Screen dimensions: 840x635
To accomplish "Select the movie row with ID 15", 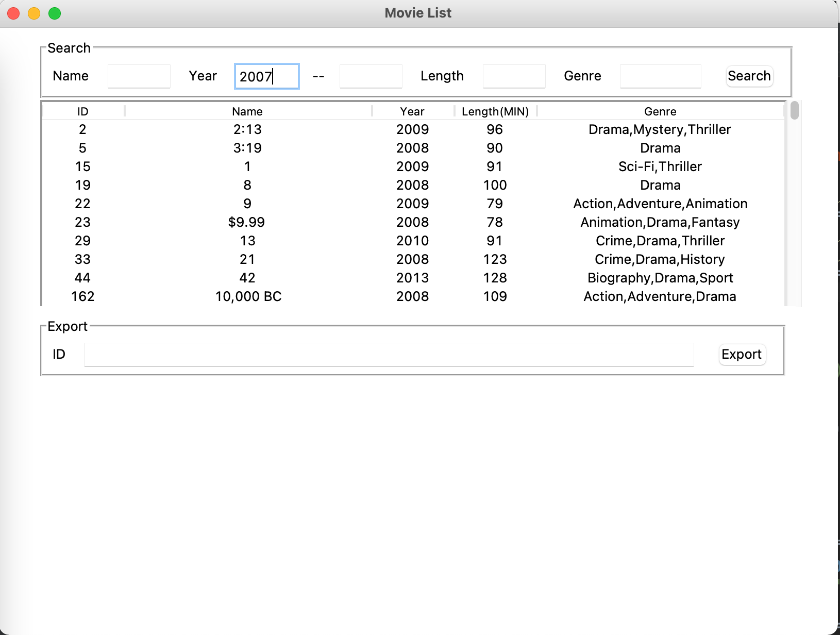I will (413, 166).
